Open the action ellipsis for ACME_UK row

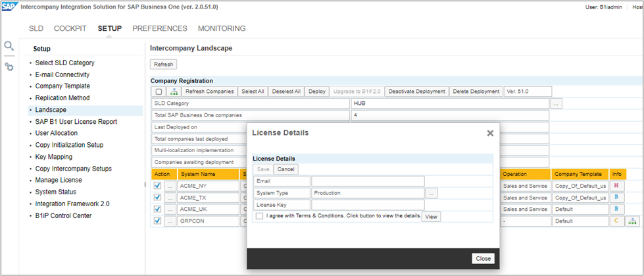click(x=169, y=209)
